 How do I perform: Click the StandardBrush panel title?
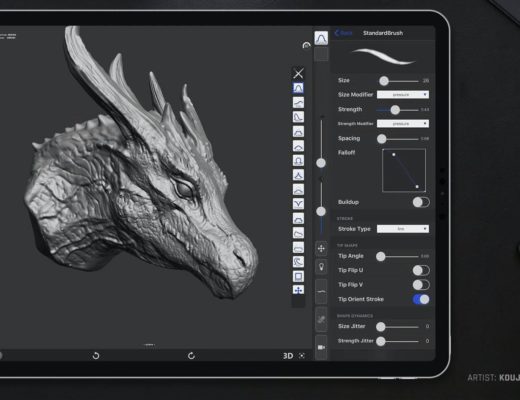click(383, 33)
